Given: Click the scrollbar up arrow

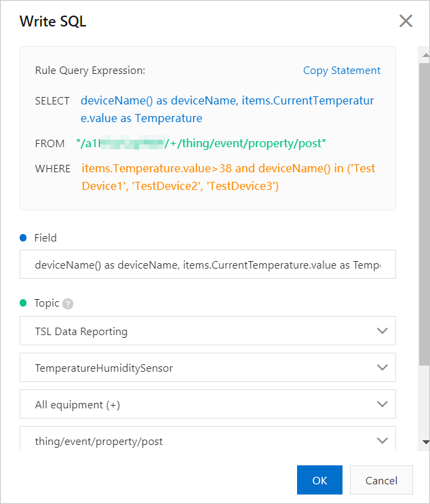Looking at the screenshot, I should (425, 56).
